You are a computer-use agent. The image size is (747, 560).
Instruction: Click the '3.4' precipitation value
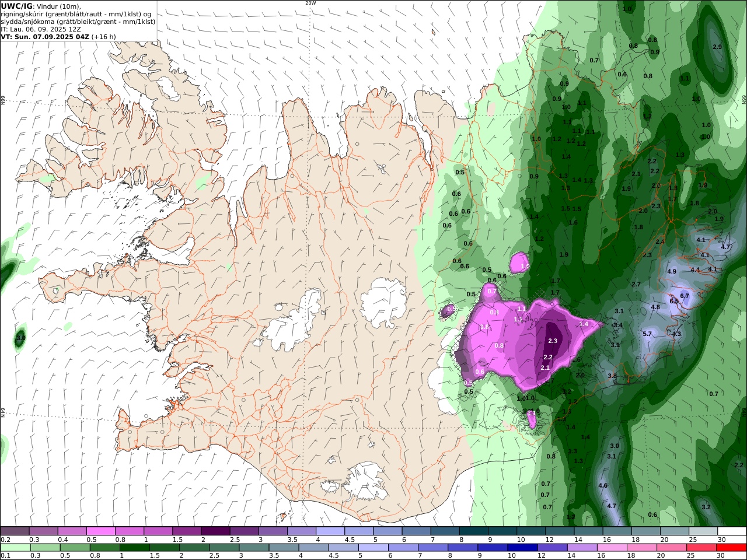[x=619, y=325]
